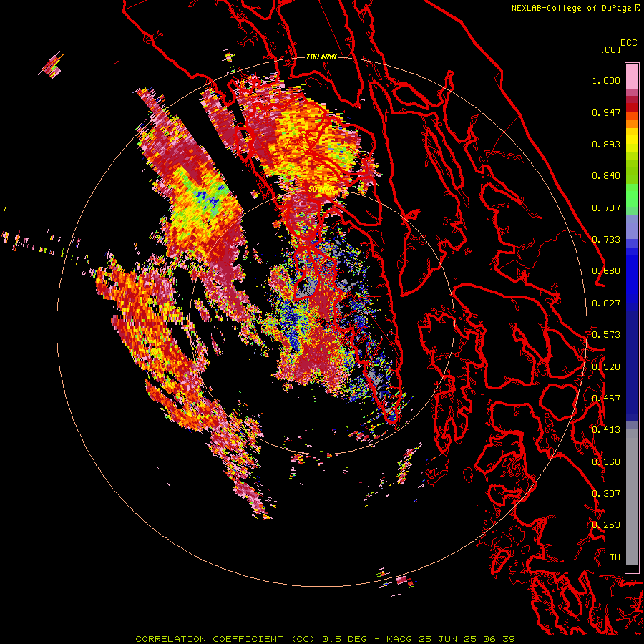The width and height of the screenshot is (644, 644).
Task: Click the CORRELATION COEFFICIENT (CC) title text
Action: [x=225, y=639]
